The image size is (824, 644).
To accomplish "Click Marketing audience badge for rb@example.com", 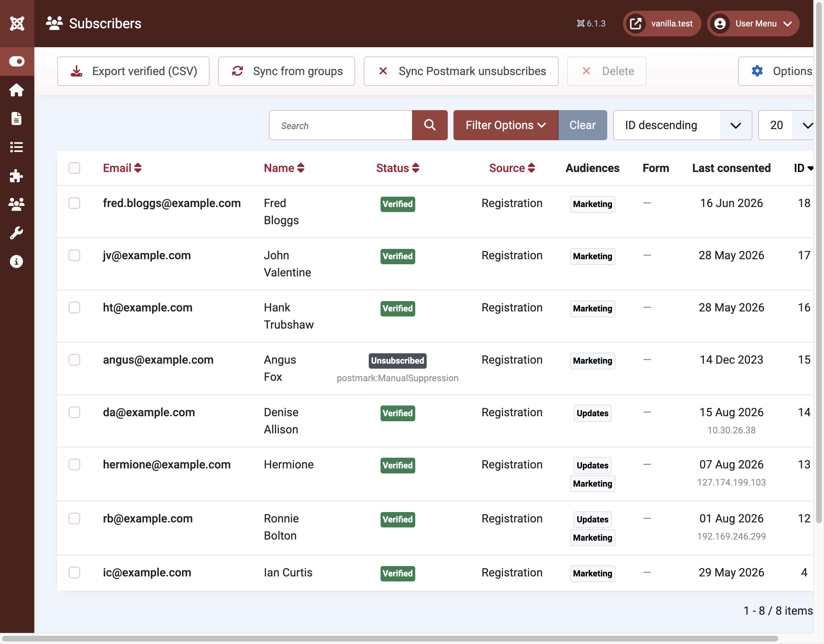I will [592, 537].
